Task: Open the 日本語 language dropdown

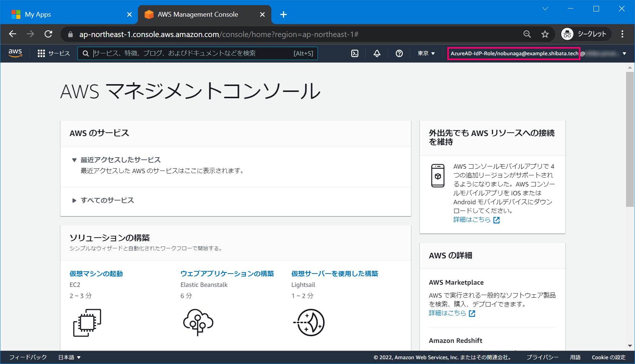Action: 69,357
